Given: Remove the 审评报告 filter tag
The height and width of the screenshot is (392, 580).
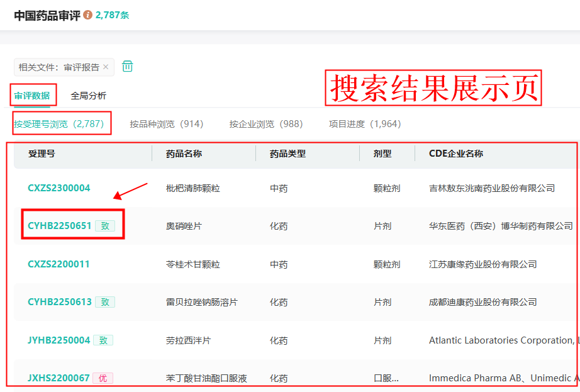Looking at the screenshot, I should point(106,67).
